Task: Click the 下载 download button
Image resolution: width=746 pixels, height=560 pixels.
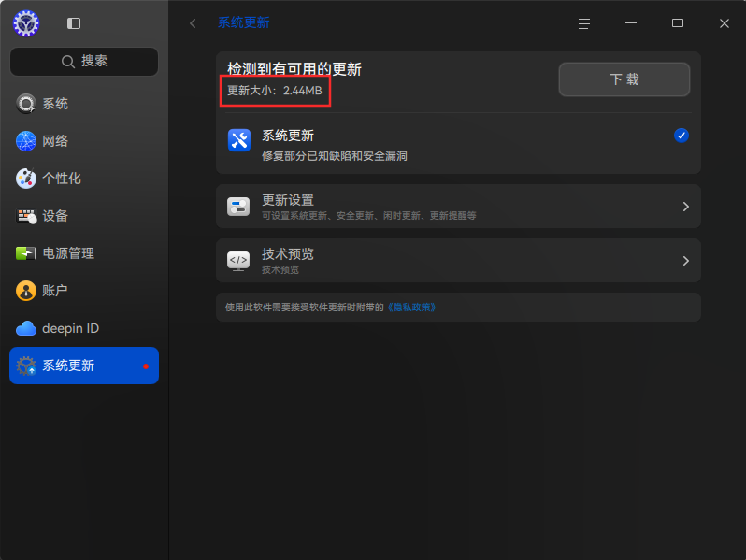Action: click(624, 79)
